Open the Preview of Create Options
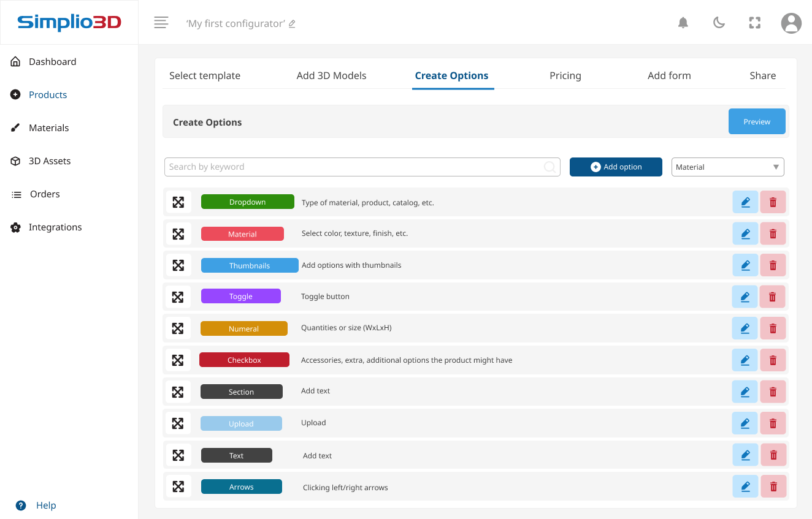The height and width of the screenshot is (519, 812). pos(757,121)
